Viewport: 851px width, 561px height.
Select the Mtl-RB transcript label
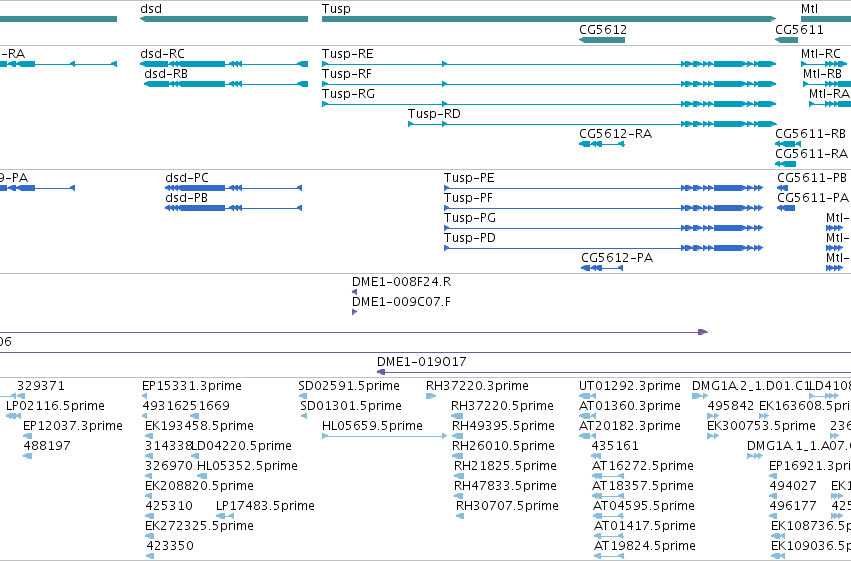[823, 74]
